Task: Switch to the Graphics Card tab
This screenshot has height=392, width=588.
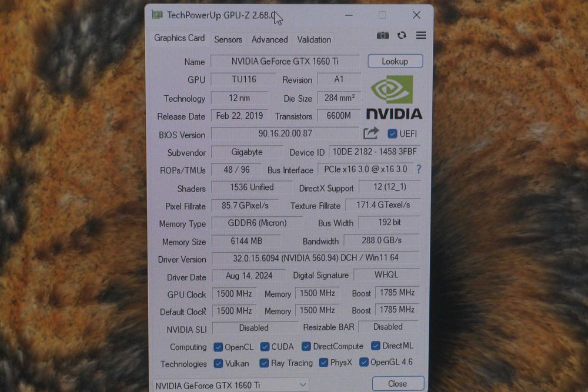Action: point(179,38)
